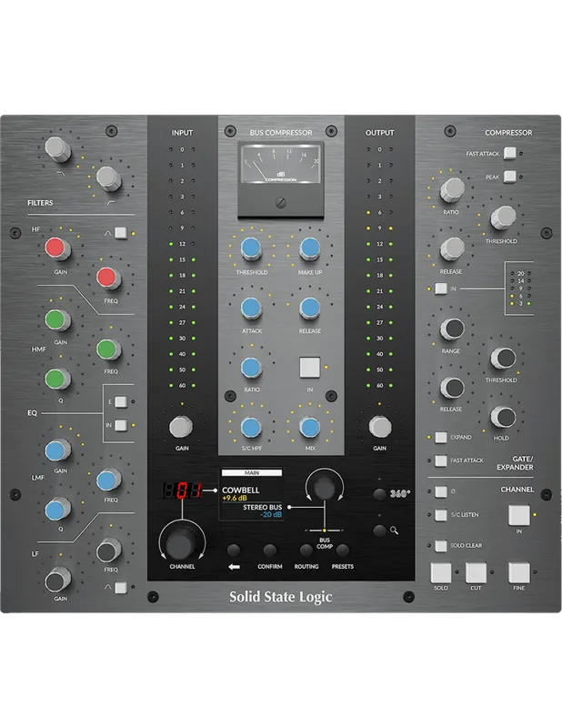The image size is (562, 728).
Task: Toggle the EXPAND button
Action: (x=441, y=437)
